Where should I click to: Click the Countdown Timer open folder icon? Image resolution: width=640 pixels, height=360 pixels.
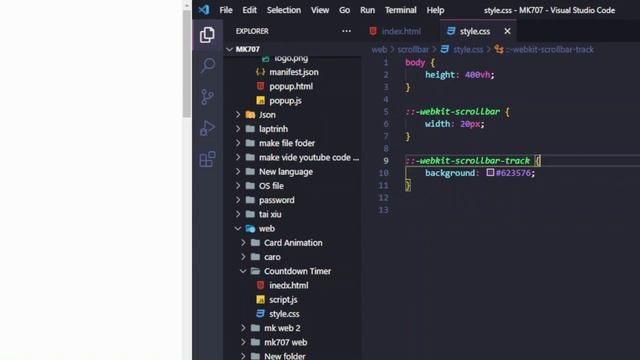coord(256,271)
